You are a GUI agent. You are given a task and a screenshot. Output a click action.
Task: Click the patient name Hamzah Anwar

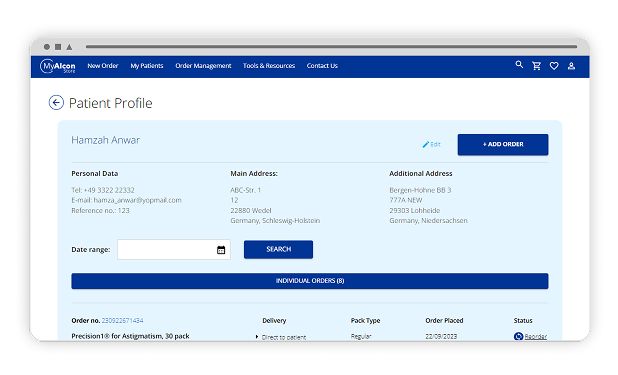click(x=106, y=140)
